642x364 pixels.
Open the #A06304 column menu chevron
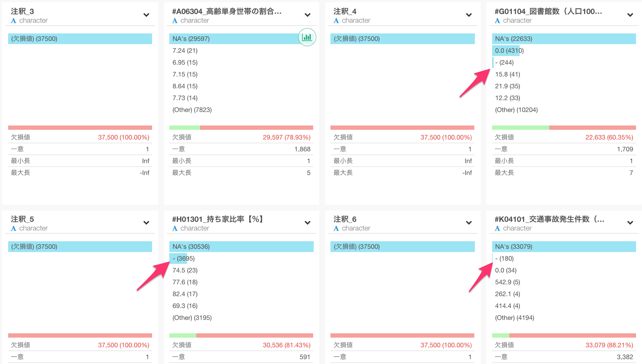(x=307, y=15)
